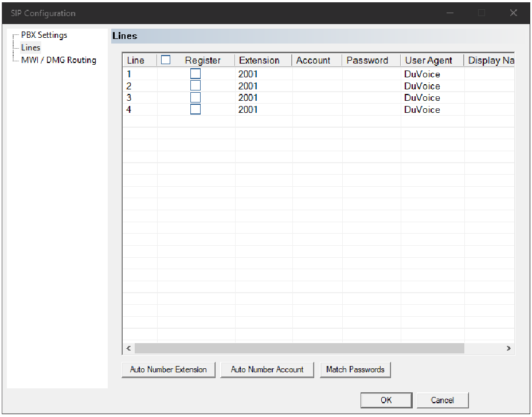Close the SIP Configuration window

point(513,13)
